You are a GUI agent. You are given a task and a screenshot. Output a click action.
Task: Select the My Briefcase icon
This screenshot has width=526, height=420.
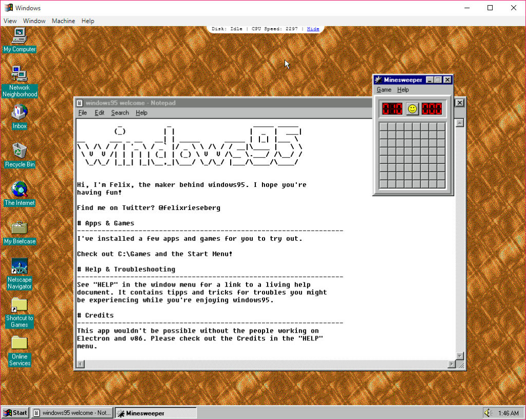pyautogui.click(x=20, y=228)
